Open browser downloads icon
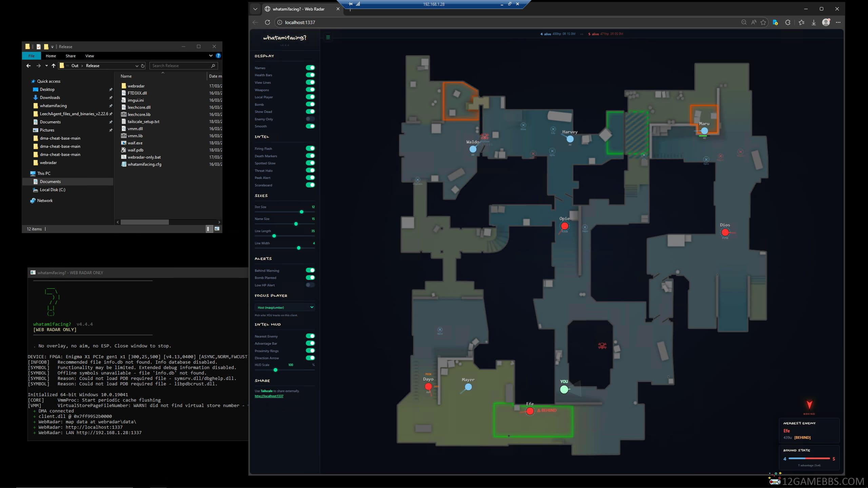Screen dimensions: 868x488 tap(813, 22)
